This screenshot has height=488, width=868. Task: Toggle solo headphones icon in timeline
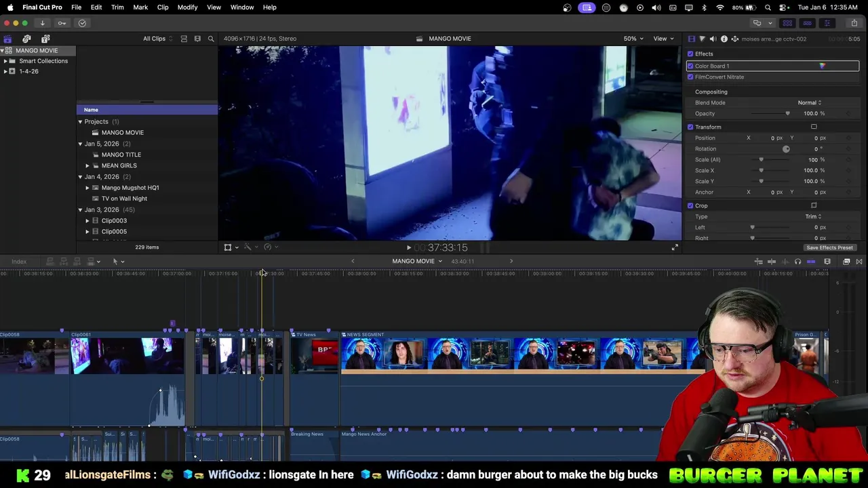[x=797, y=262]
